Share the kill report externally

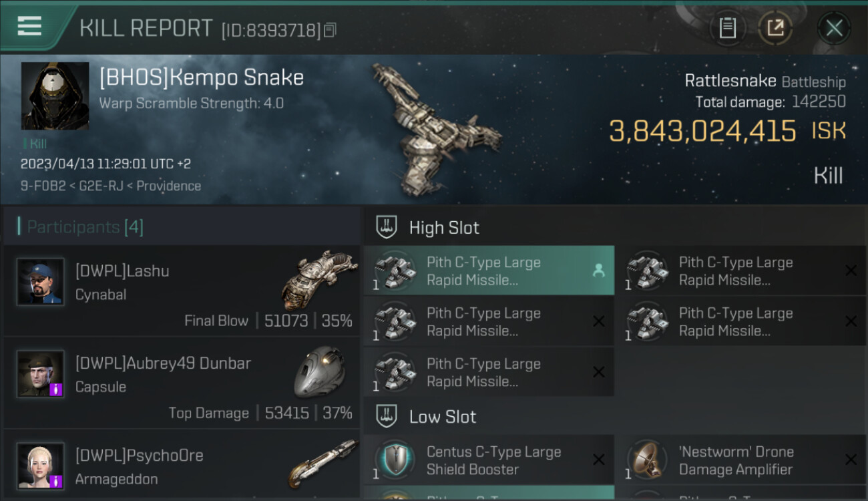click(x=775, y=28)
